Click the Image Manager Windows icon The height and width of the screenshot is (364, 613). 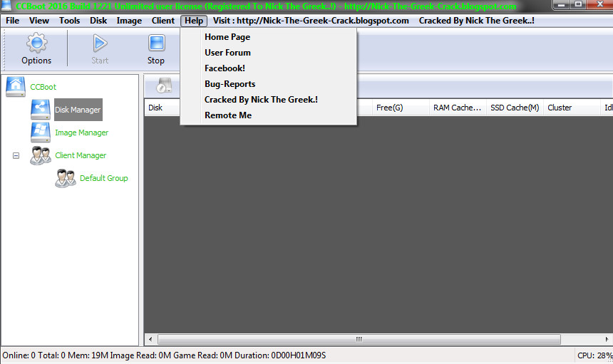[x=41, y=132]
